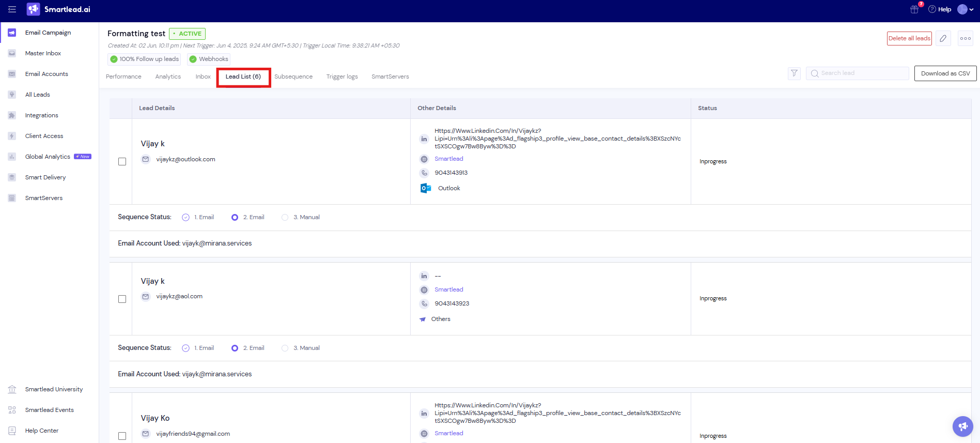980x443 pixels.
Task: Check the vijaykz@aol.com lead checkbox
Action: click(122, 299)
